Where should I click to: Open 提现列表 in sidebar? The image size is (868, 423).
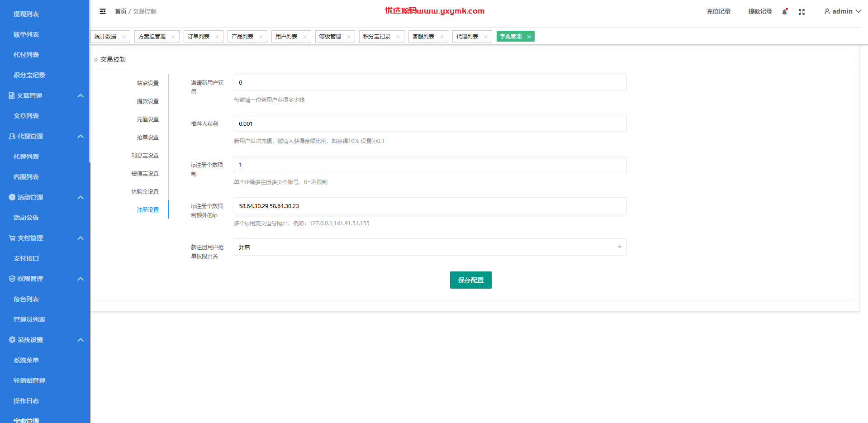26,14
